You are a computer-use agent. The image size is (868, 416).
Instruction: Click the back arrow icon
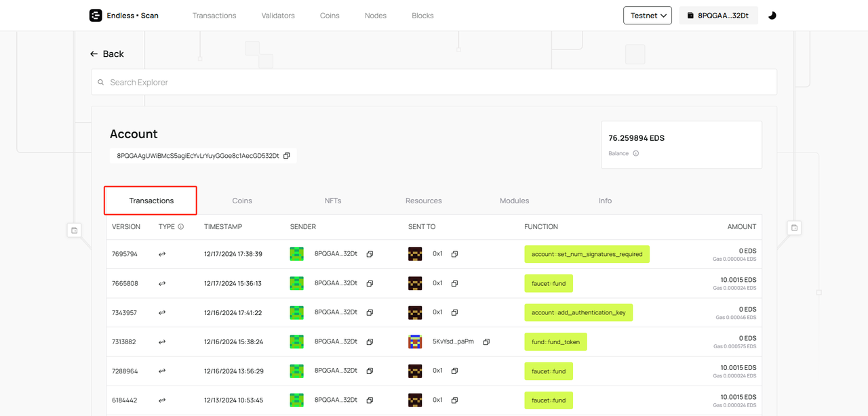(94, 54)
